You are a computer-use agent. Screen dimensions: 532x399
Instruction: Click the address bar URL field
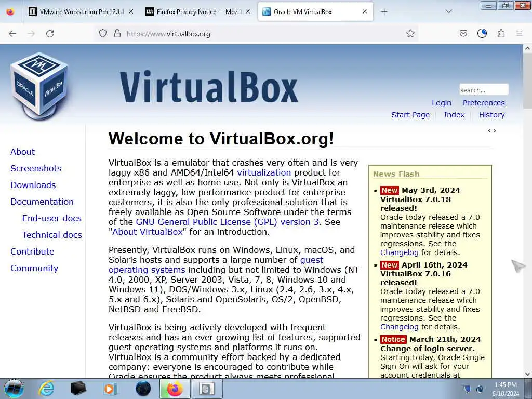264,34
